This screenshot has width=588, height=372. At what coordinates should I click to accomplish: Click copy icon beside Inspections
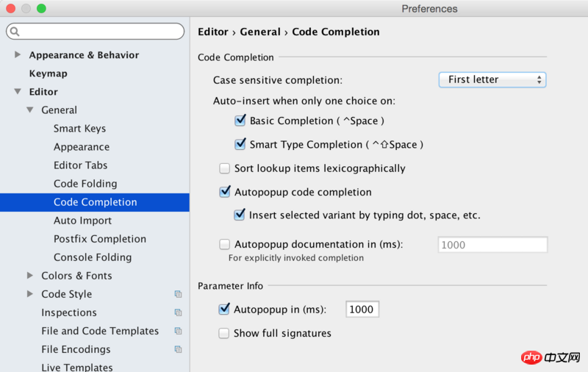click(178, 312)
